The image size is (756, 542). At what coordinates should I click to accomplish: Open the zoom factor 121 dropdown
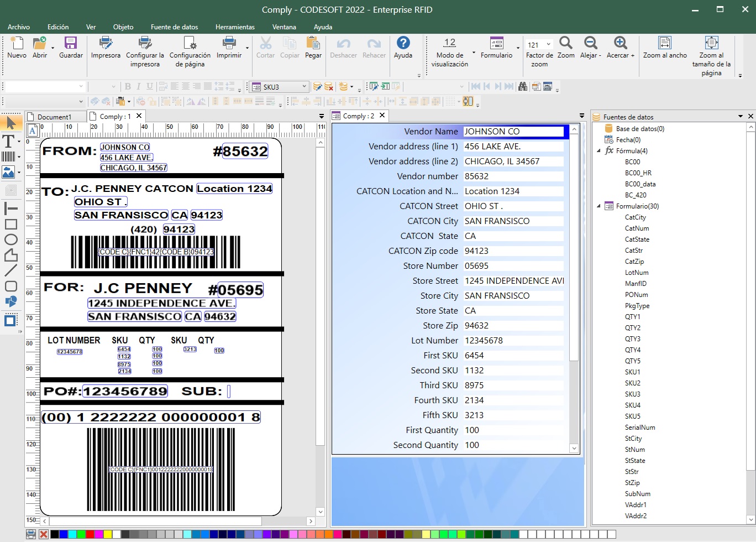(x=548, y=45)
